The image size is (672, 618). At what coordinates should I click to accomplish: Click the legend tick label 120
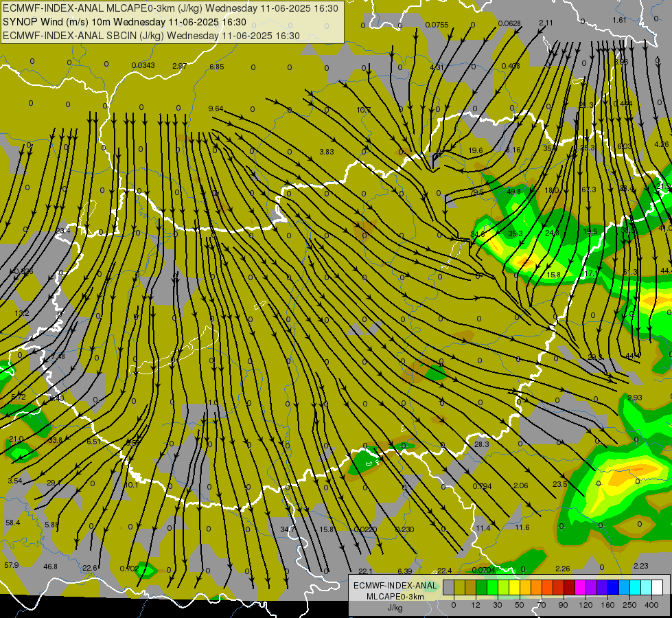pos(586,605)
